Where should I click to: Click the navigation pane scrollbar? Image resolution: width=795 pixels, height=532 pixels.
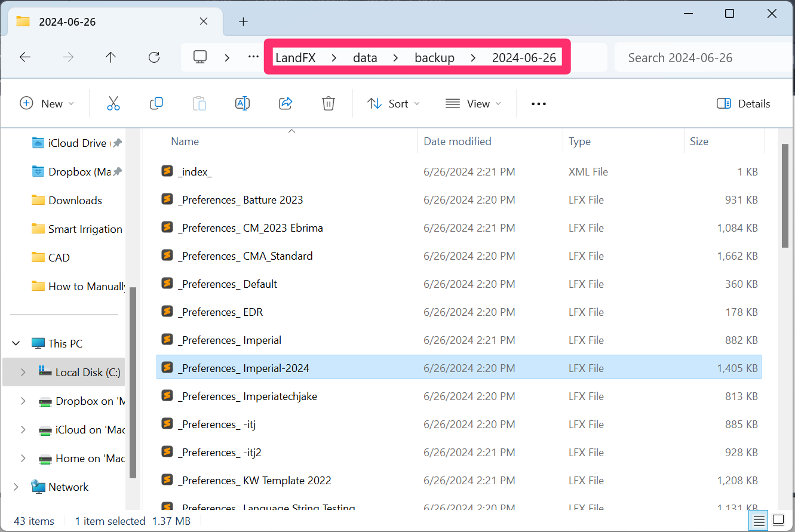(x=133, y=382)
